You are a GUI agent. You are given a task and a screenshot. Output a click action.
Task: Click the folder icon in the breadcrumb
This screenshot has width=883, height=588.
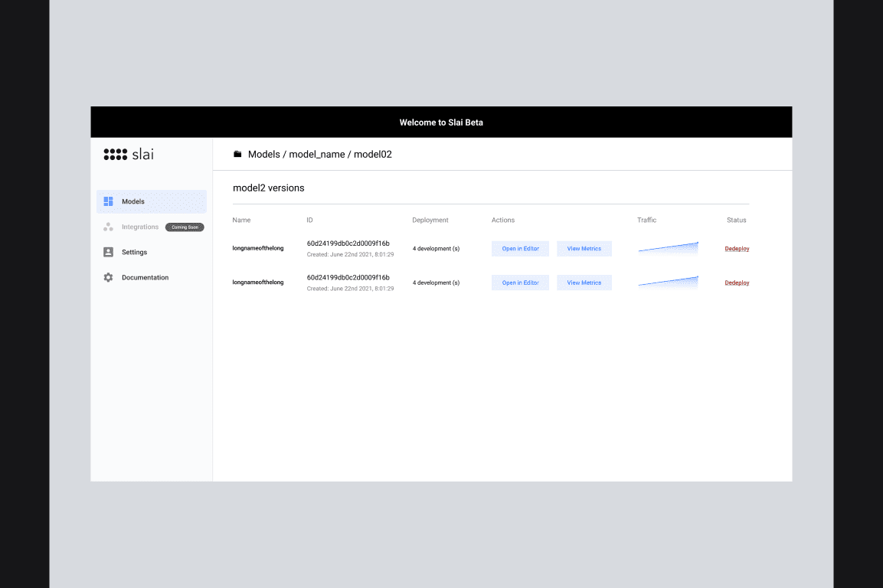click(237, 154)
